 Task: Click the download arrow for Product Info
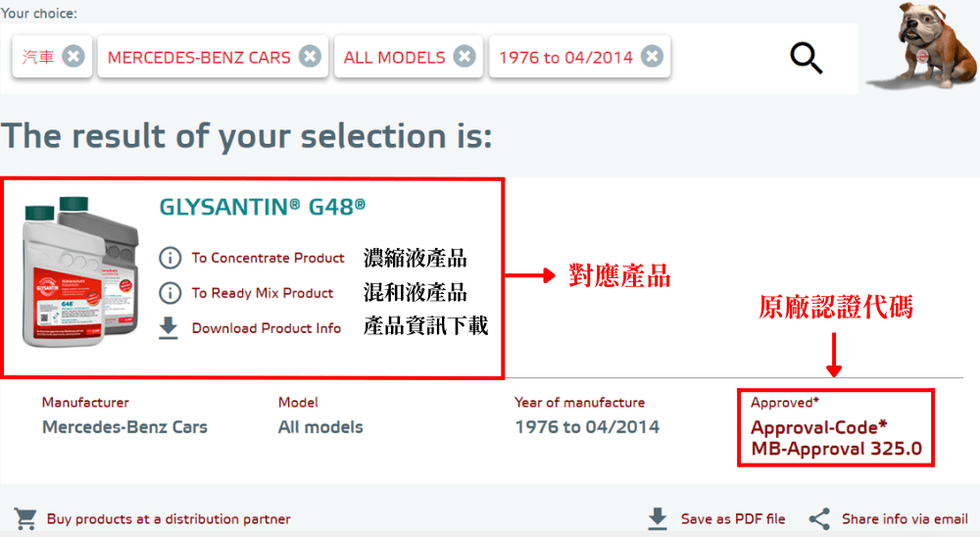pyautogui.click(x=169, y=327)
